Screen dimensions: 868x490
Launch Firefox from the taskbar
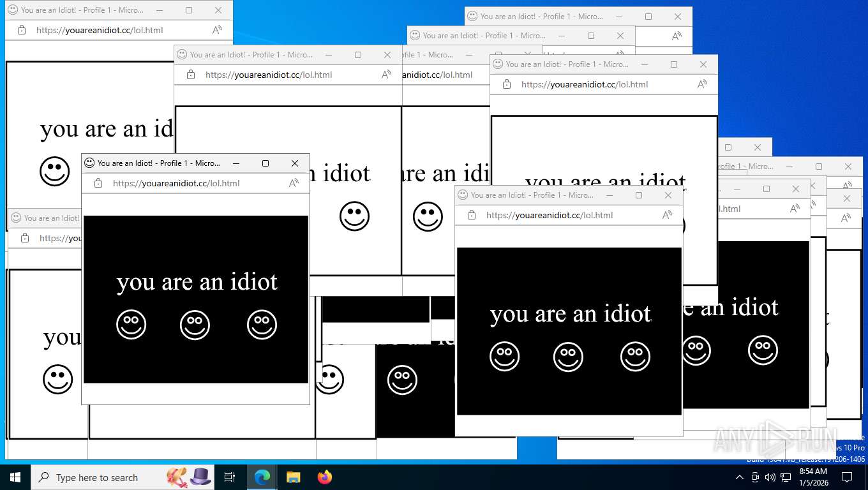tap(325, 477)
